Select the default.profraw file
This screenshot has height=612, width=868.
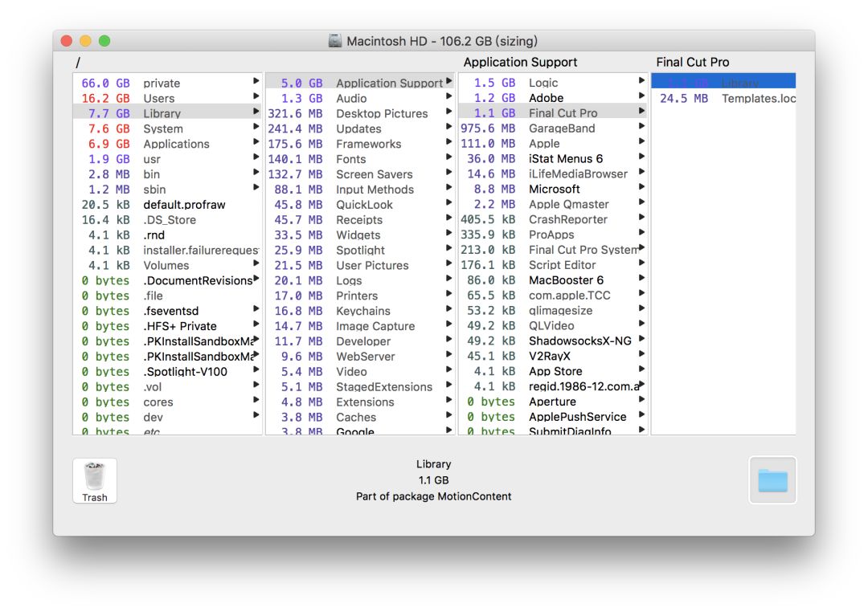coord(168,205)
